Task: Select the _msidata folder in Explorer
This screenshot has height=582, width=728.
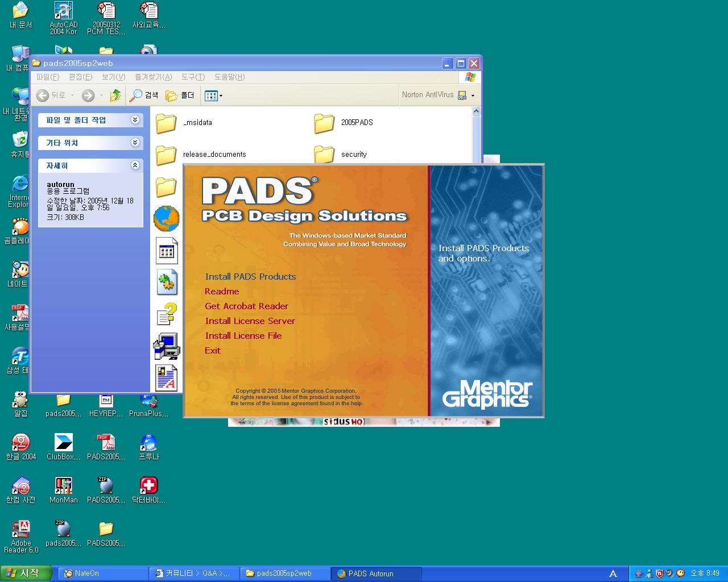Action: click(x=184, y=123)
